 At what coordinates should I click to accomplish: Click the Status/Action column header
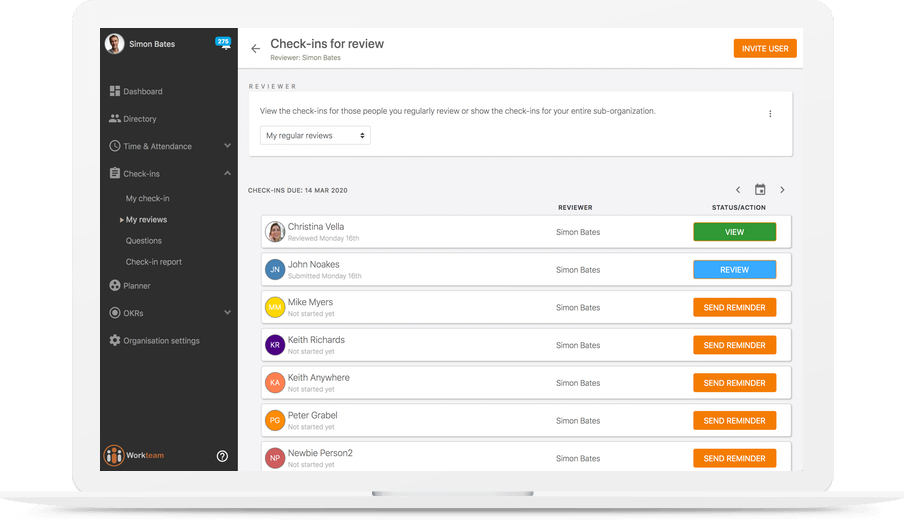(x=739, y=208)
